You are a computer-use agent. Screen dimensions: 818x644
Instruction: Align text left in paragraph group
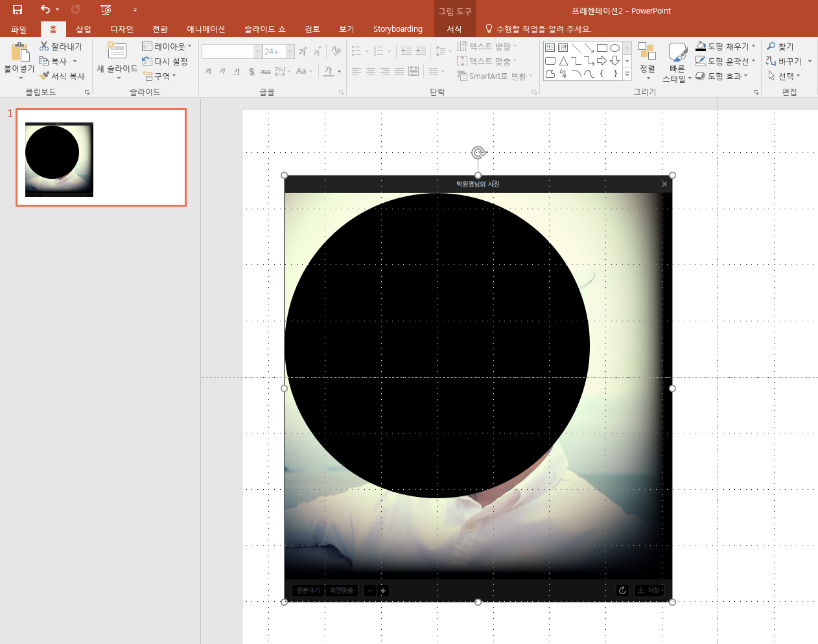pos(356,71)
